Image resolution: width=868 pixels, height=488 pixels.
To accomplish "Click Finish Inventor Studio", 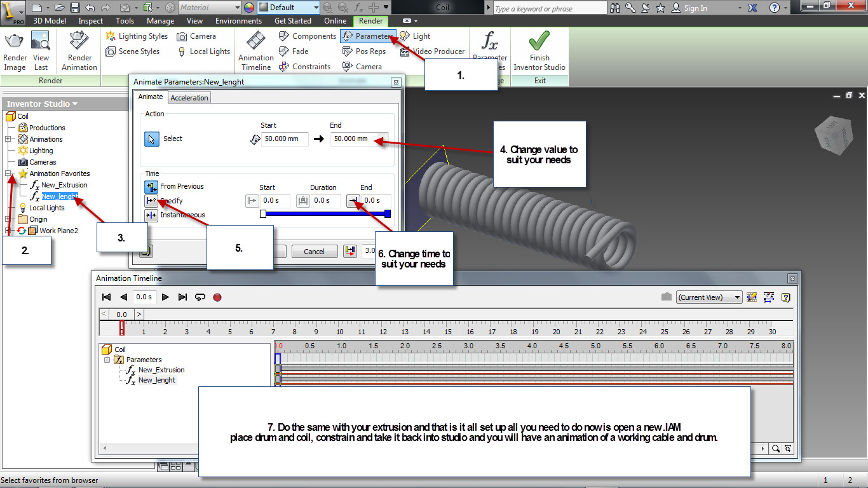I will pos(539,51).
